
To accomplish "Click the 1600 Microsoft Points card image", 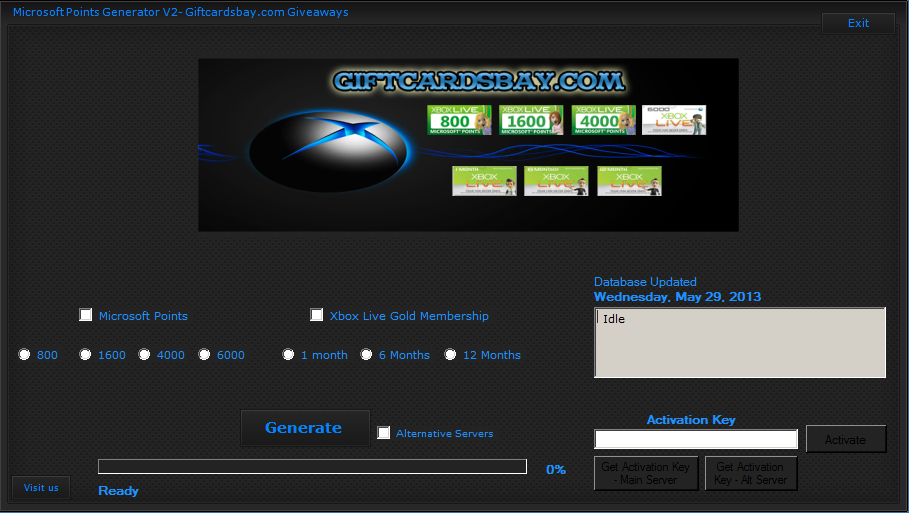I will (531, 120).
